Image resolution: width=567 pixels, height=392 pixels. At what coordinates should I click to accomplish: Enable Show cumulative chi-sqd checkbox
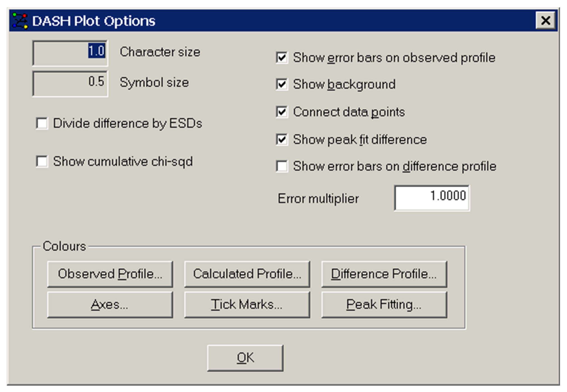42,162
